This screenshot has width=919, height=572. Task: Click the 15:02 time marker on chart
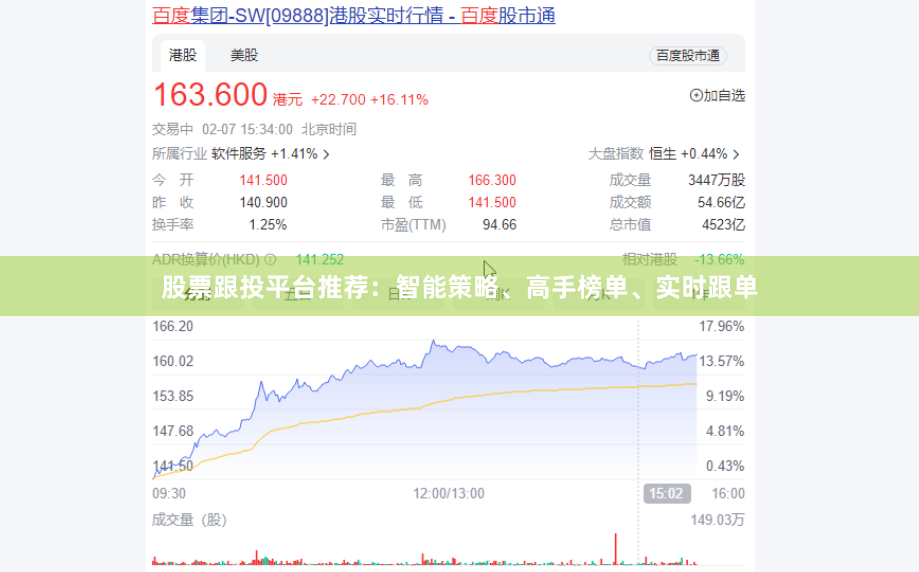[x=666, y=493]
